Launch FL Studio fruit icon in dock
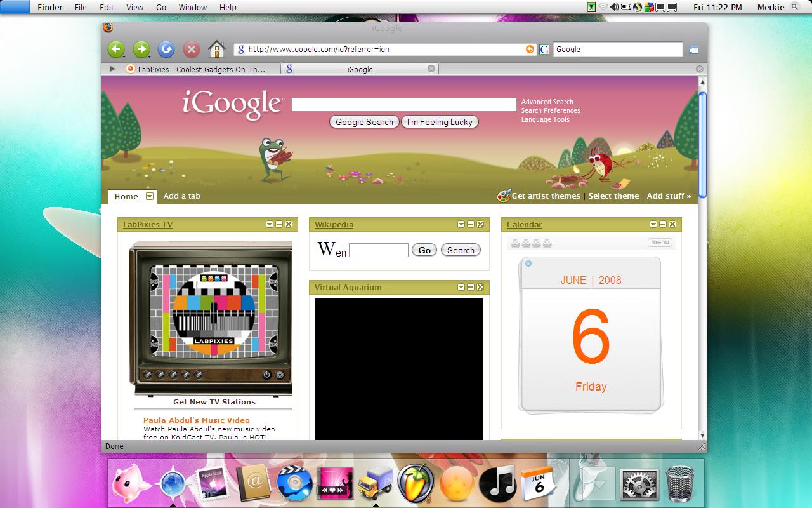 [416, 484]
